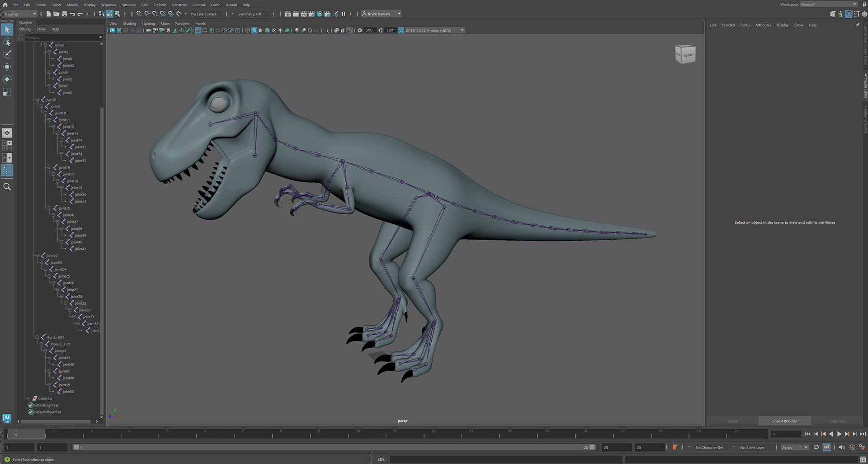Select Hip_L_Jnt1 in the Outliner

pyautogui.click(x=55, y=337)
